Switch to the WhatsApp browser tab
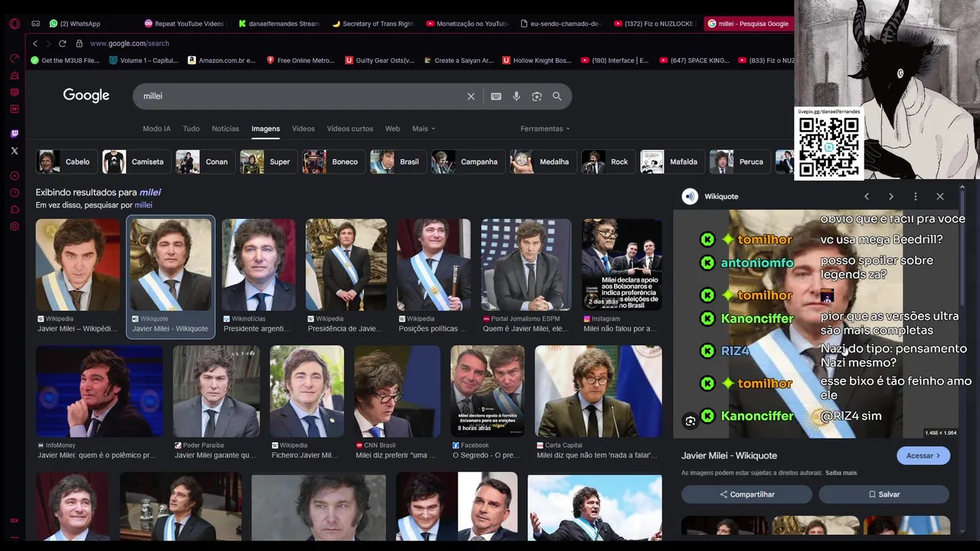The width and height of the screenshot is (980, 551). click(74, 24)
